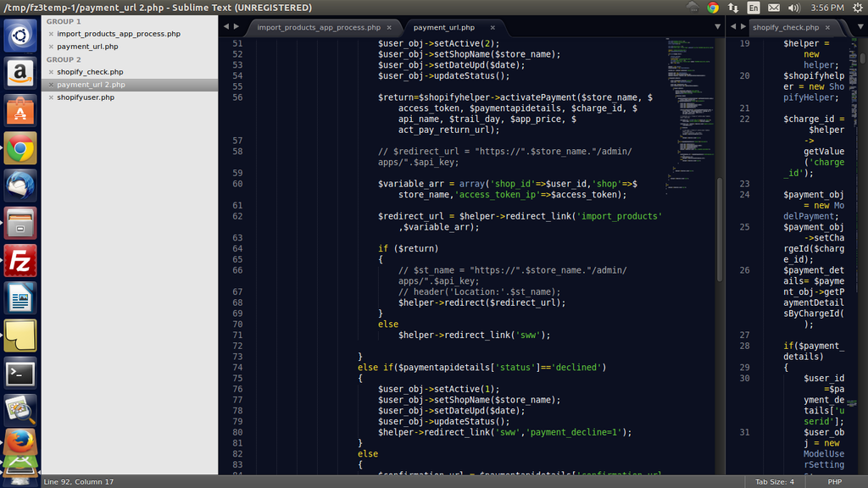
Task: Open Firefox from the launcher
Action: click(x=20, y=442)
